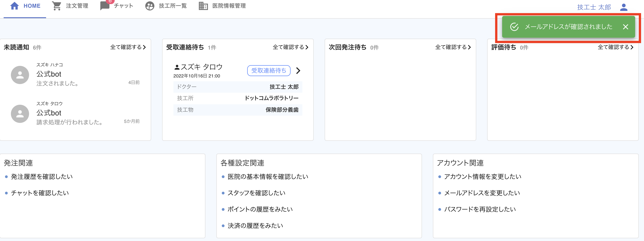Expand 全て確認する for 未読通知

128,47
